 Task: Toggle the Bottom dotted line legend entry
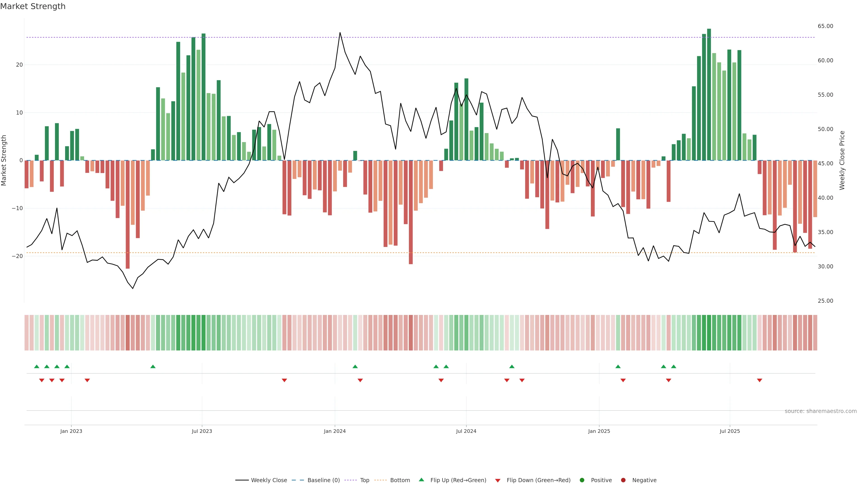click(400, 480)
